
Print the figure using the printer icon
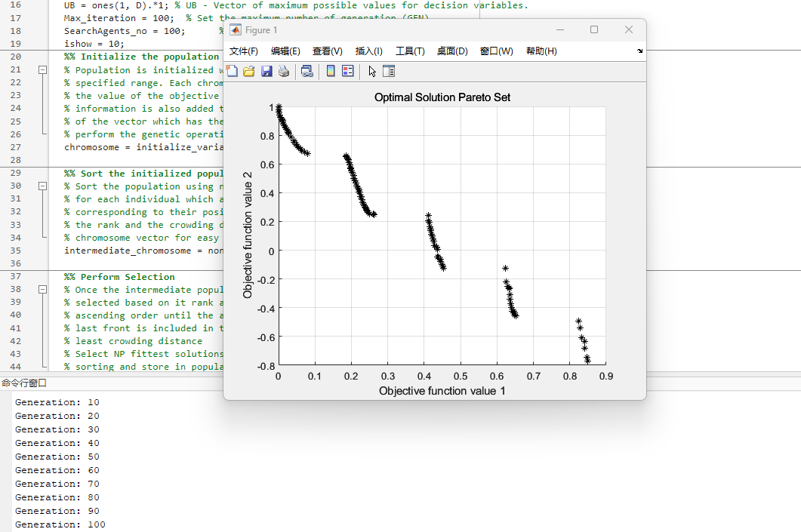pos(284,72)
